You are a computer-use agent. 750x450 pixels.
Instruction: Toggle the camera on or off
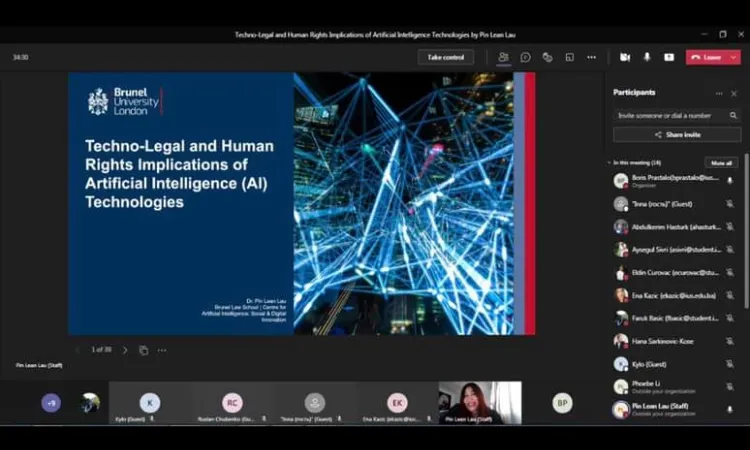(x=625, y=57)
